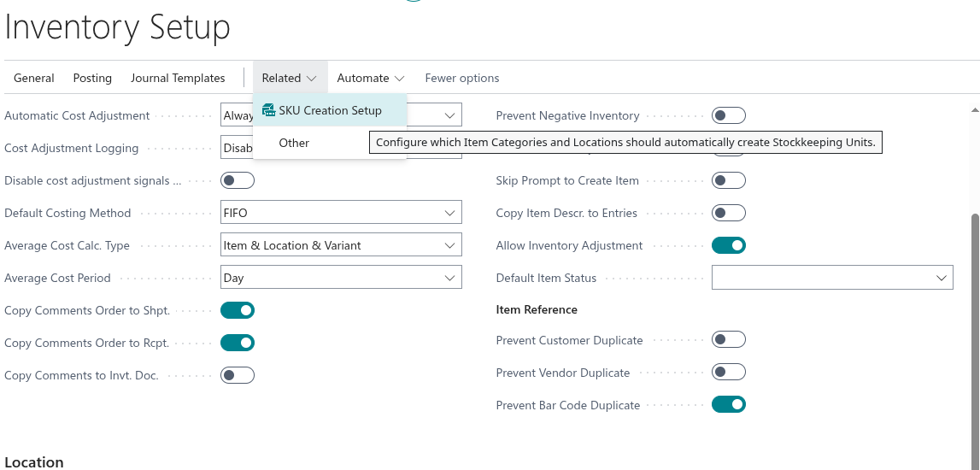Enable Copy Comments to Invt. Doc.
Image resolution: width=980 pixels, height=470 pixels.
coord(238,375)
